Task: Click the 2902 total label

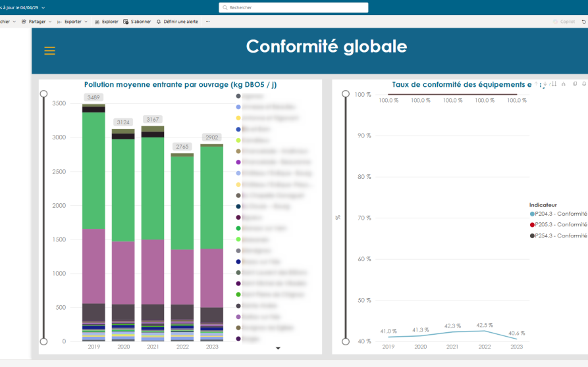Action: coord(212,137)
